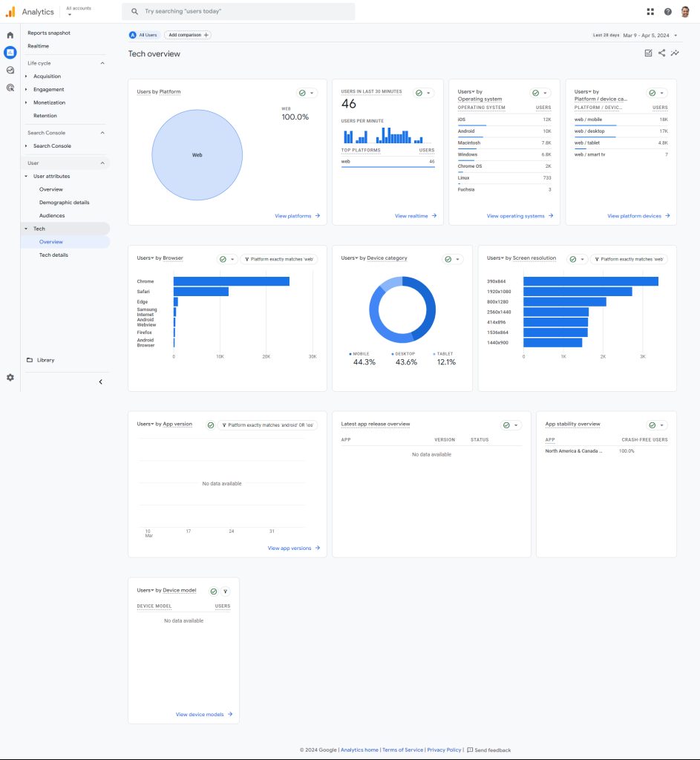Click the 390x844 screen resolution bar

click(591, 281)
